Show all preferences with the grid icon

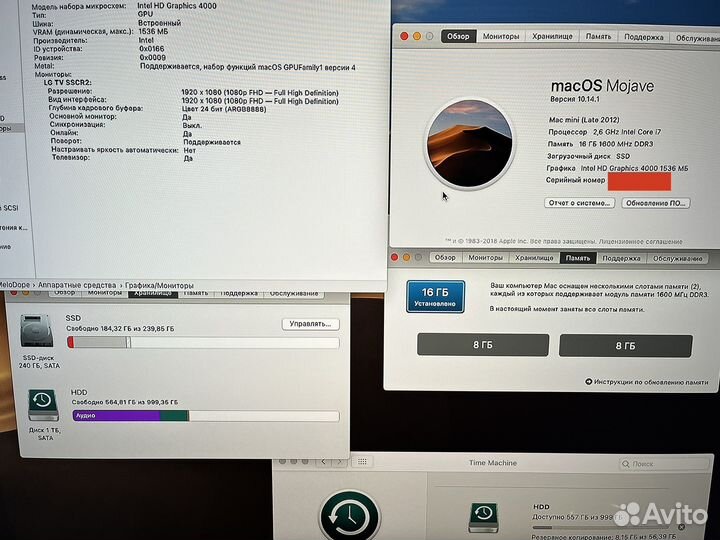click(x=362, y=461)
